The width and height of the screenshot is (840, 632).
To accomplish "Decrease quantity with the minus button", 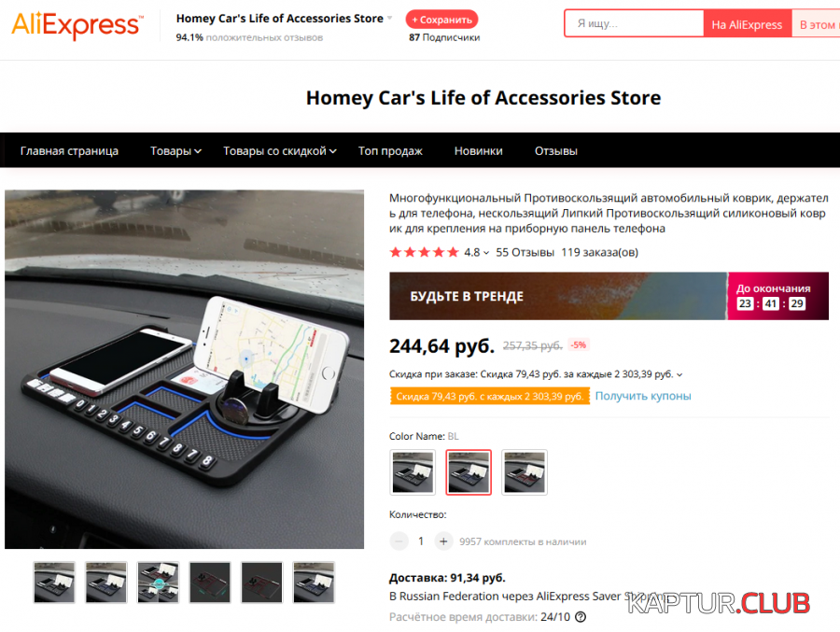I will [x=399, y=541].
